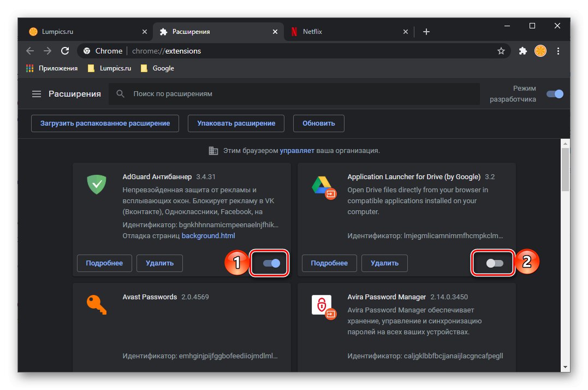Click the scrollbar up arrow
Viewport: 588px width, 390px height.
coord(565,144)
